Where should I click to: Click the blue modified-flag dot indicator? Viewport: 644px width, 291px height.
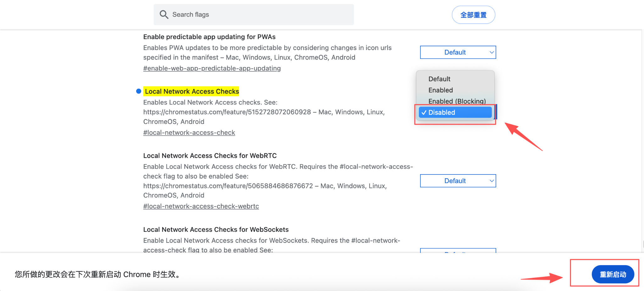(x=138, y=91)
